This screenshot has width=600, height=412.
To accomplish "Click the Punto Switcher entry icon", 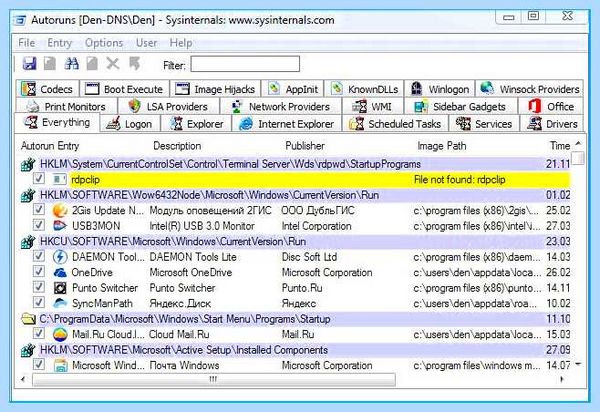I will (x=60, y=288).
